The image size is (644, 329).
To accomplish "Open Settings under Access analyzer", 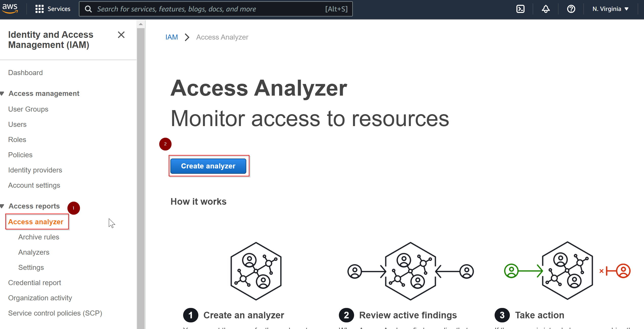I will 31,268.
